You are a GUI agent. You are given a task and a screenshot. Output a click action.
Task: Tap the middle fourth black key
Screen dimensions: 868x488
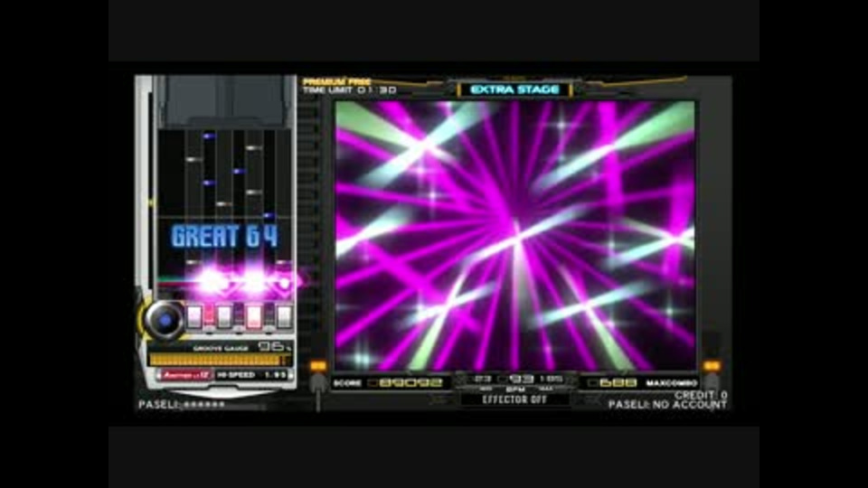pyautogui.click(x=239, y=315)
